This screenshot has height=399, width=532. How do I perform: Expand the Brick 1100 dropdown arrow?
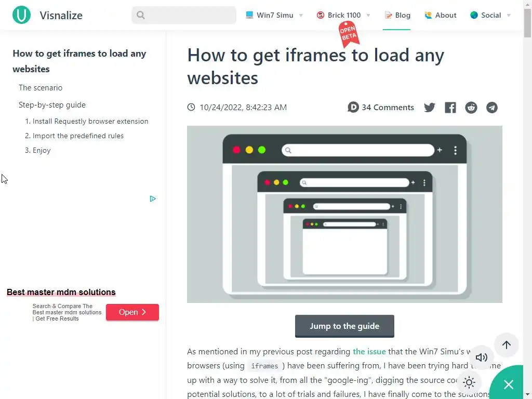point(368,15)
